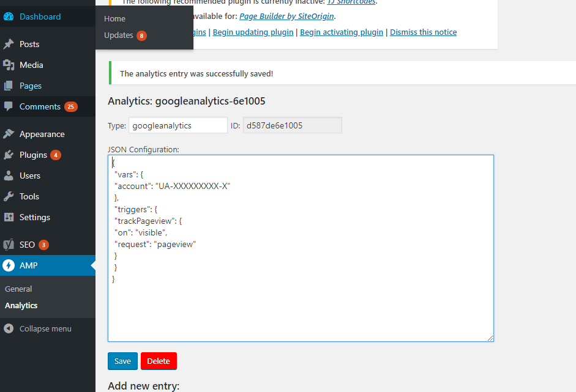Click the SEO notification badge 3

click(x=43, y=245)
